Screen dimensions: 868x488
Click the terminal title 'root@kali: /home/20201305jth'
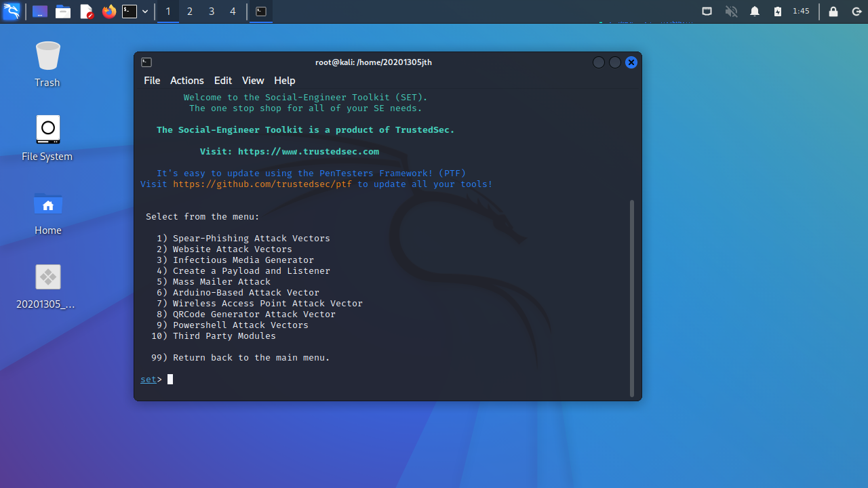374,62
